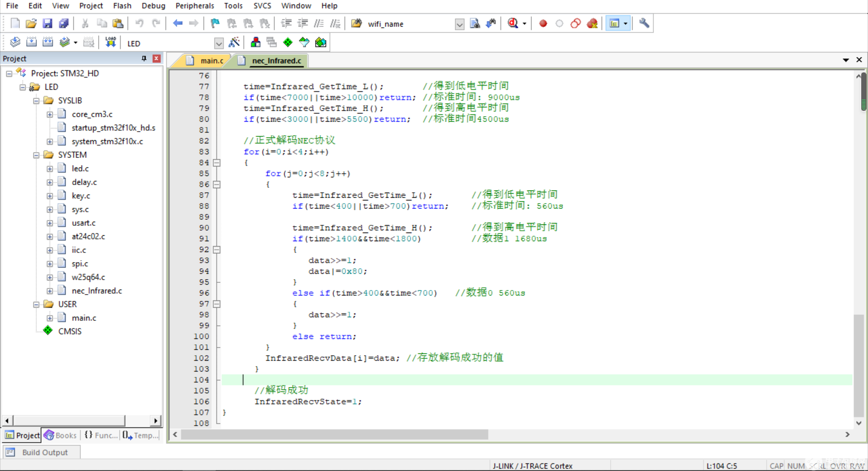Switch to the Books panel tab
Screen dimensions: 868x471
(61, 435)
